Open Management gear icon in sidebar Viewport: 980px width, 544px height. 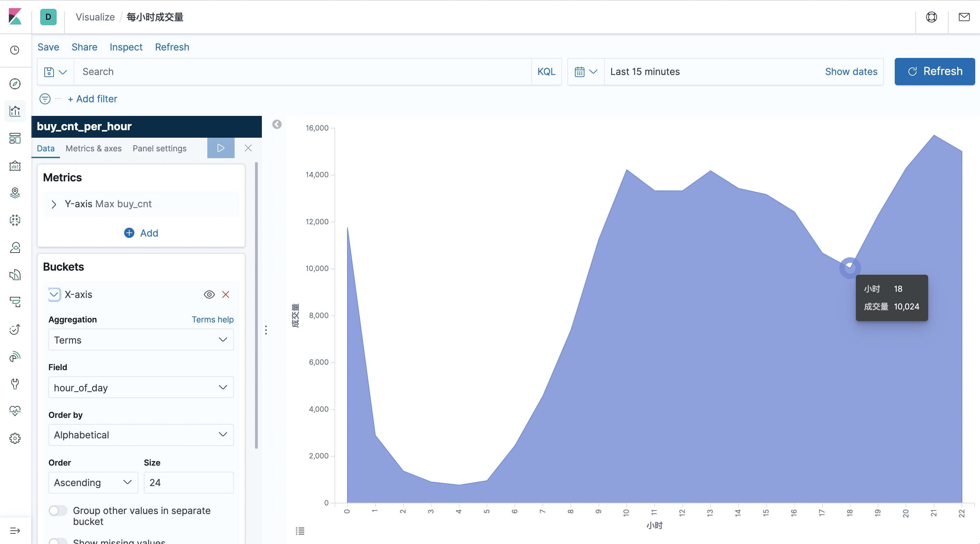pos(15,438)
